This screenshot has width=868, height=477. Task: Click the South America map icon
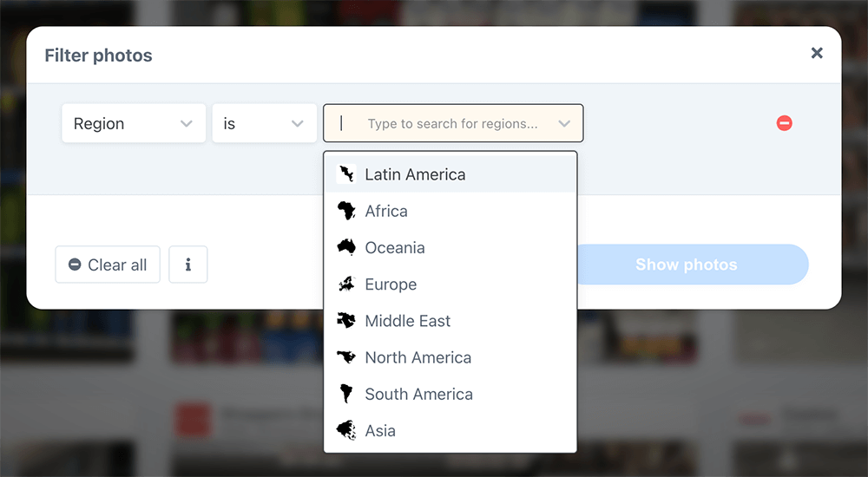click(346, 394)
